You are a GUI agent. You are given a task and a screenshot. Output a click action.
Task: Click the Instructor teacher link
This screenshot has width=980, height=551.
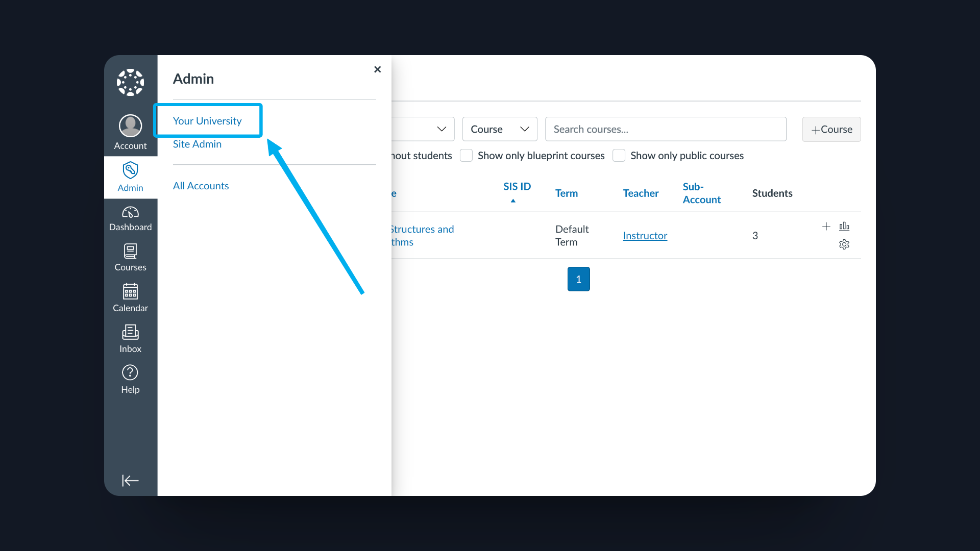pyautogui.click(x=645, y=235)
